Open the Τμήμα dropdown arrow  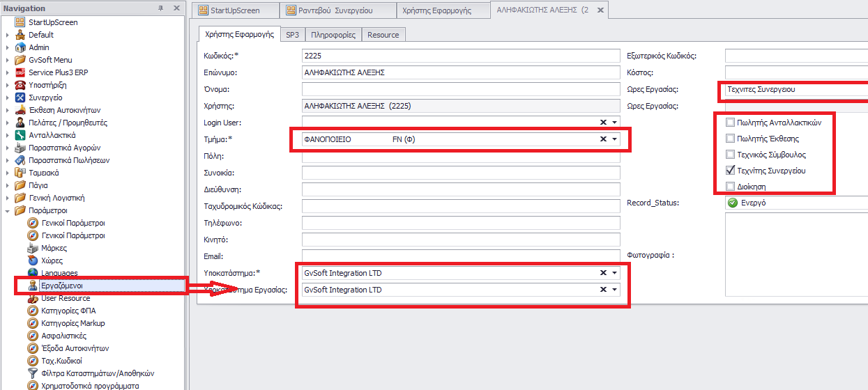click(x=614, y=139)
